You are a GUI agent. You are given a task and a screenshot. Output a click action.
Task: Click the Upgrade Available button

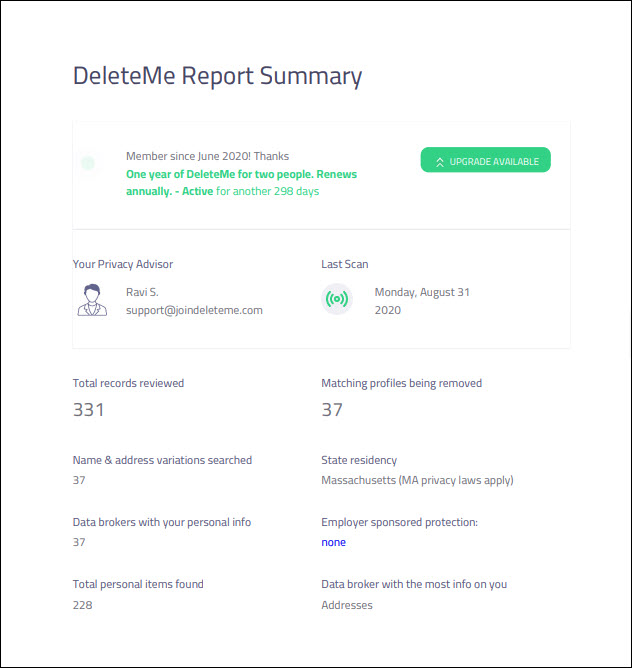[x=485, y=160]
